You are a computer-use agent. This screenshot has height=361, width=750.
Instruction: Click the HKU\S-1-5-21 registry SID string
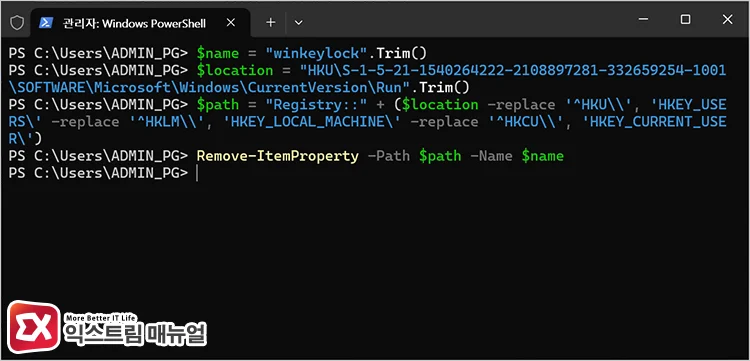pyautogui.click(x=513, y=70)
